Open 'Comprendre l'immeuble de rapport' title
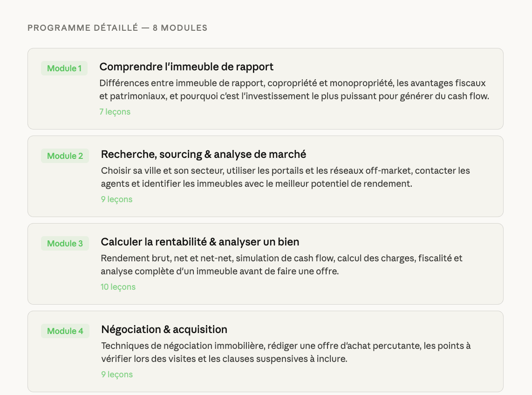 [x=186, y=67]
